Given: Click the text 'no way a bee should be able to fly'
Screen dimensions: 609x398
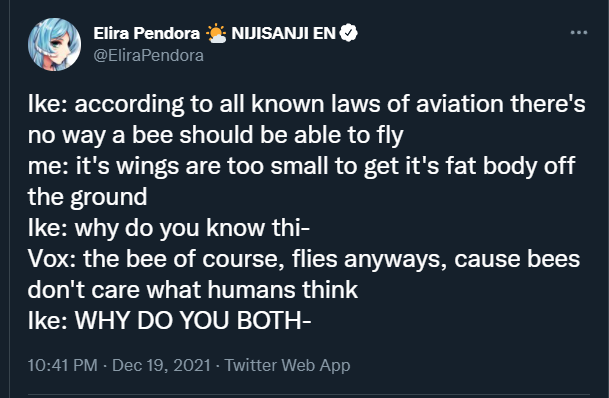Looking at the screenshot, I should tap(216, 135).
